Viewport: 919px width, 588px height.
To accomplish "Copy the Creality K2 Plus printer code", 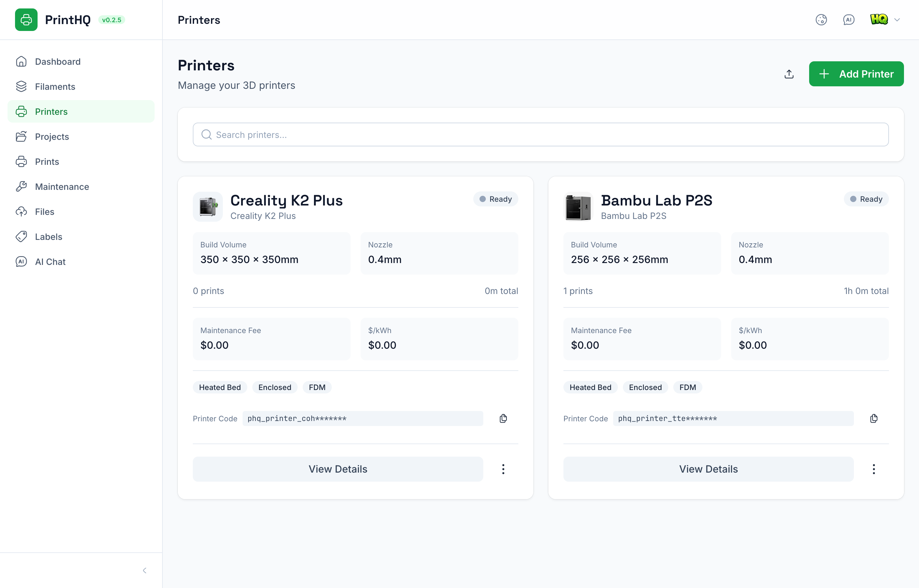I will coord(503,418).
